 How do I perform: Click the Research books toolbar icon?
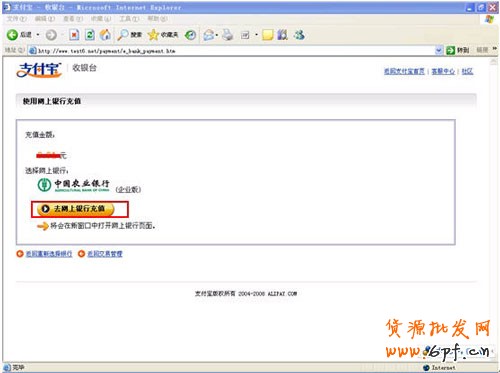283,35
